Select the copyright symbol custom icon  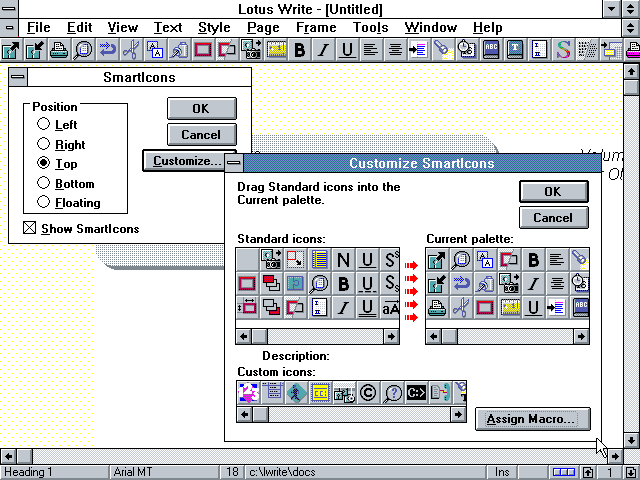click(368, 393)
